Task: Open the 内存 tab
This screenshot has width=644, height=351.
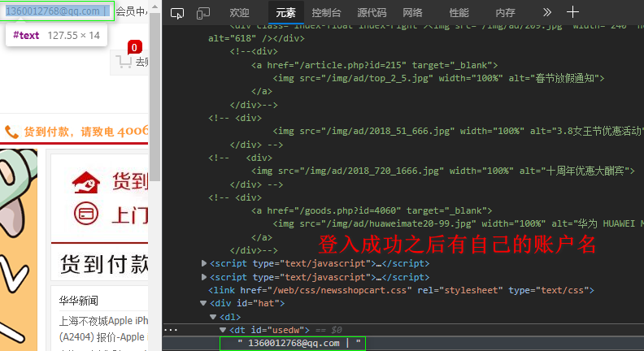Action: click(x=505, y=13)
